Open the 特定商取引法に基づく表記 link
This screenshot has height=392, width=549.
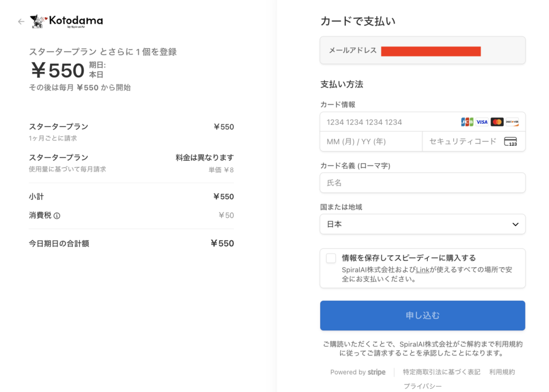coord(441,372)
